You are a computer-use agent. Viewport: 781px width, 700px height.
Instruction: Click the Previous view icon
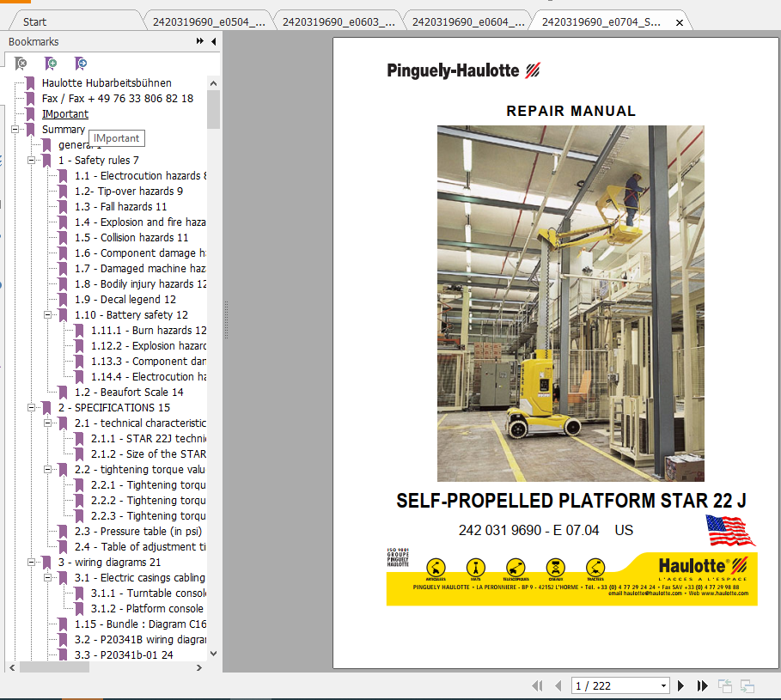tap(723, 685)
